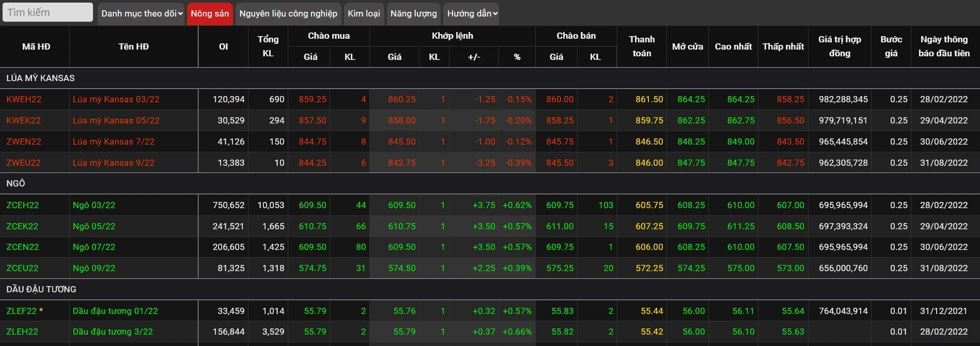Click contract code KWEH22

point(24,99)
